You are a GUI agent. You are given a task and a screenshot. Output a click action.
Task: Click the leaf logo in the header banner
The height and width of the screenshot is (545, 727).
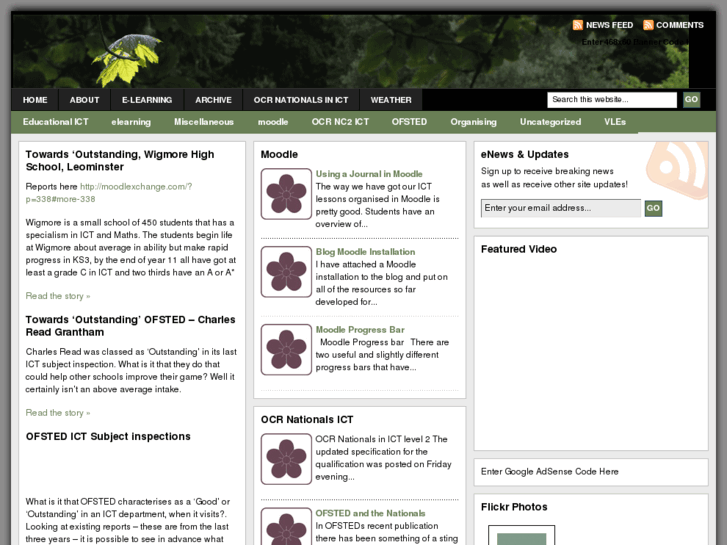pyautogui.click(x=126, y=59)
